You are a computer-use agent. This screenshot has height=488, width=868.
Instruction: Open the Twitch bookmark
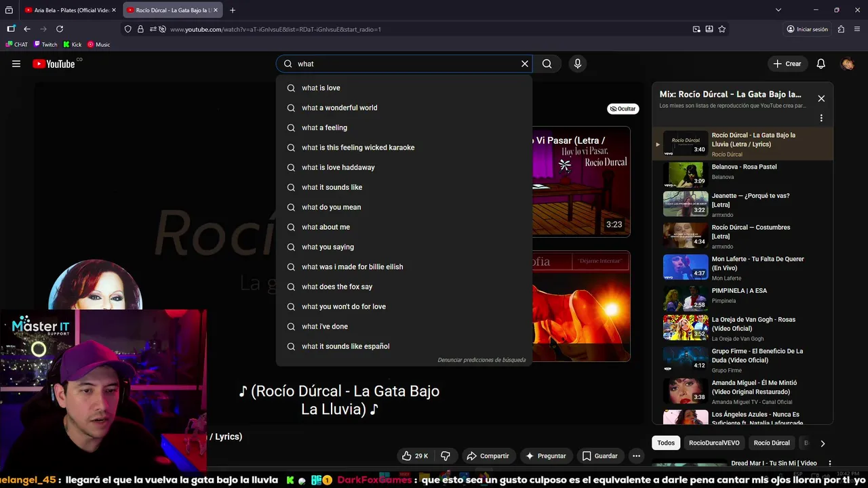click(45, 45)
